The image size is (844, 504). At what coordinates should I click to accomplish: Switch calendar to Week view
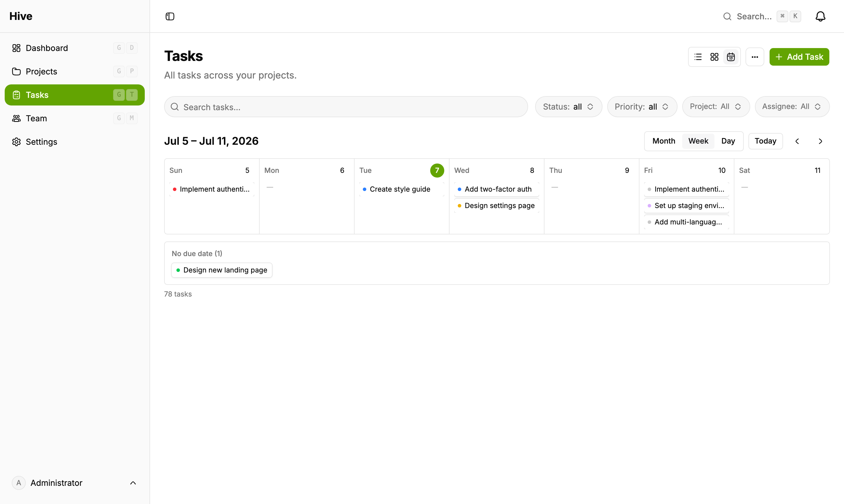(698, 141)
